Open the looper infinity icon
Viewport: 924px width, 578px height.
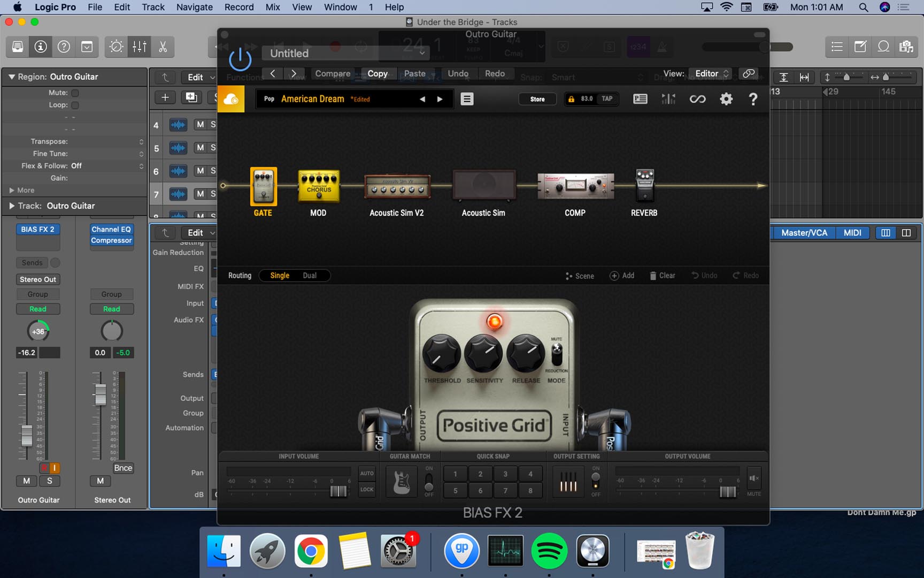(697, 99)
